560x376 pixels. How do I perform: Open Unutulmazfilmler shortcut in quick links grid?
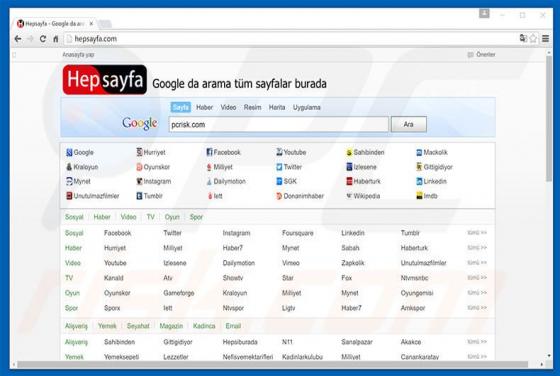[92, 196]
